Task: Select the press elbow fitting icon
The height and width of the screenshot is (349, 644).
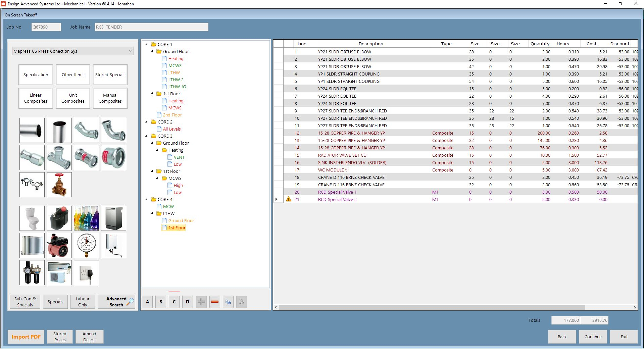Action: coord(113,130)
